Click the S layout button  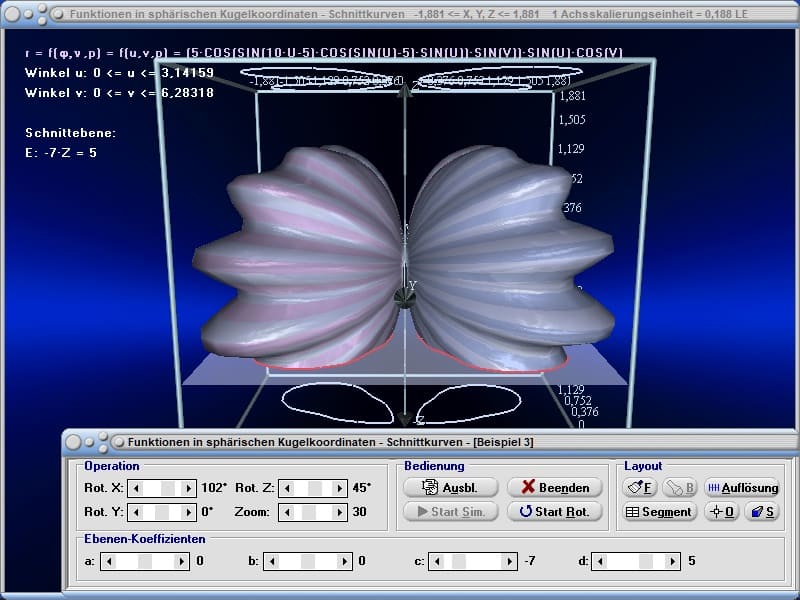(x=762, y=511)
